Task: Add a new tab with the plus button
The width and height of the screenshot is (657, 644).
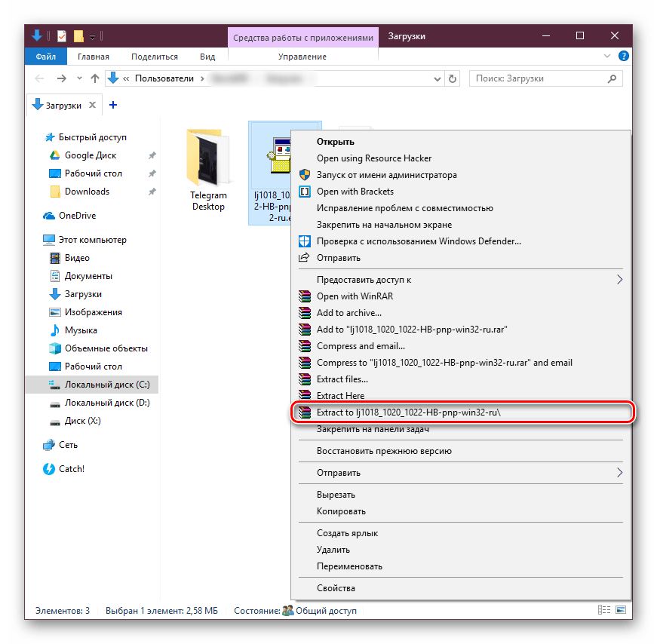Action: [113, 106]
